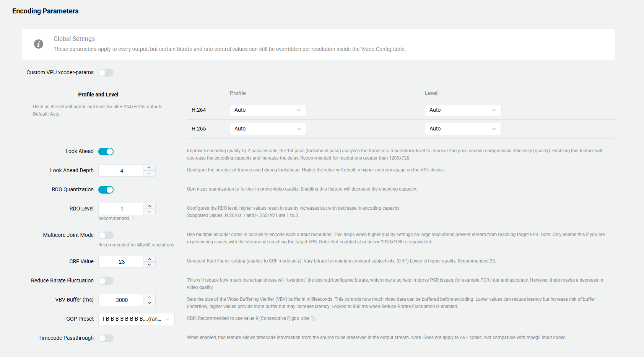Click the 'Look Ahead Depth' label
This screenshot has width=644, height=357.
click(x=72, y=171)
